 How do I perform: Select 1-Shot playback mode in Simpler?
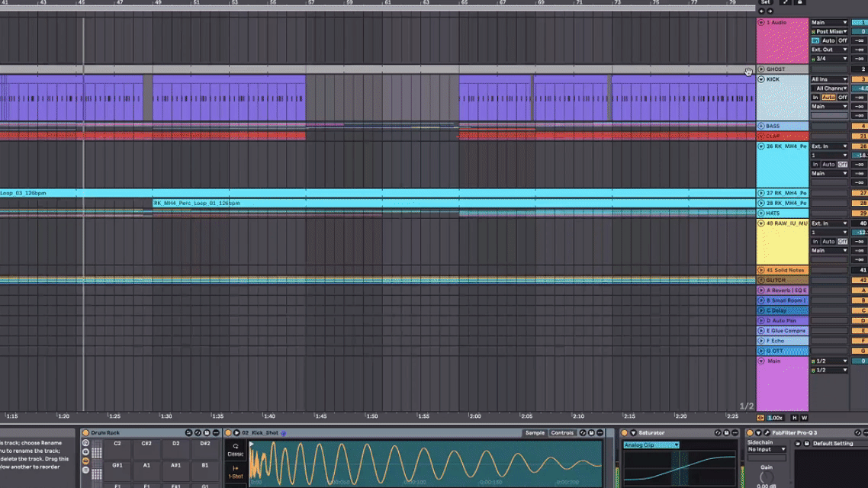[x=235, y=474]
